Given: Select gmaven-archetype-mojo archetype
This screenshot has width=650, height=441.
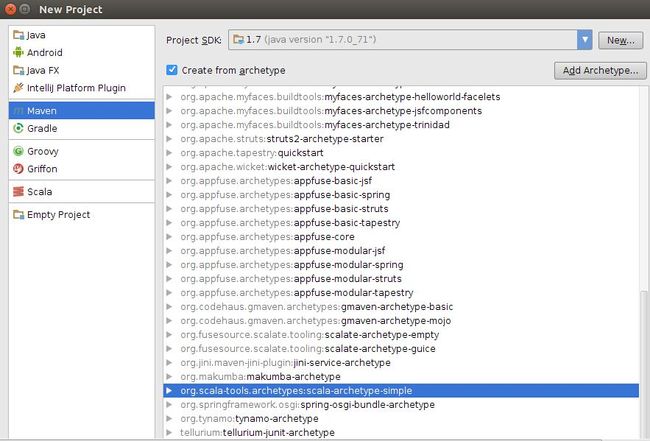Looking at the screenshot, I should (x=401, y=320).
